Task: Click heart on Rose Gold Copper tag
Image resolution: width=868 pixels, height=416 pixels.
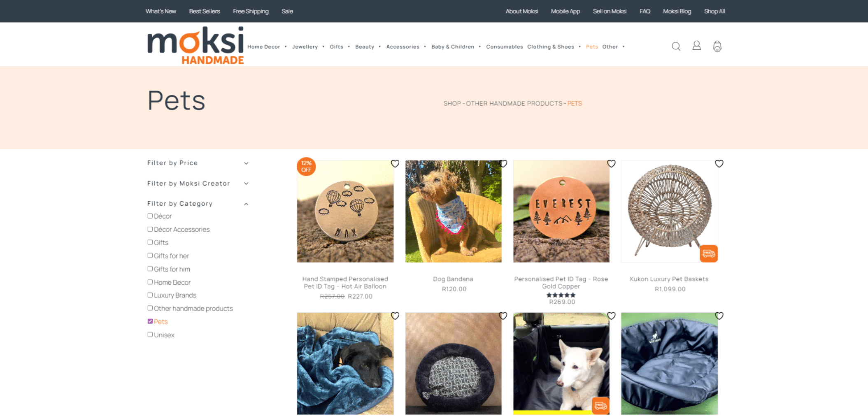Action: [x=611, y=164]
